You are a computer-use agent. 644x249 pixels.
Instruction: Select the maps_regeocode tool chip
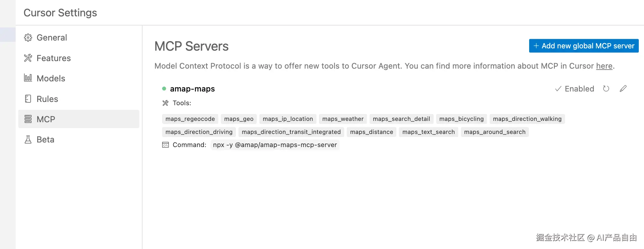click(x=190, y=119)
